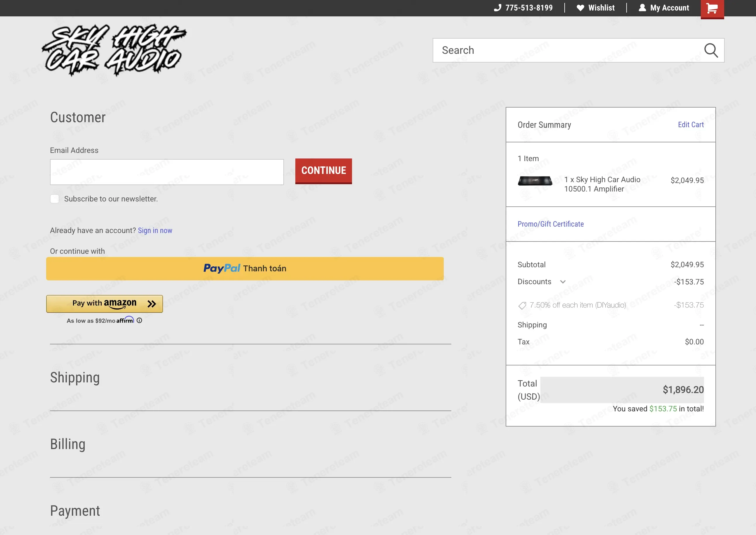Click Edit Cart link
The width and height of the screenshot is (756, 535).
[691, 125]
